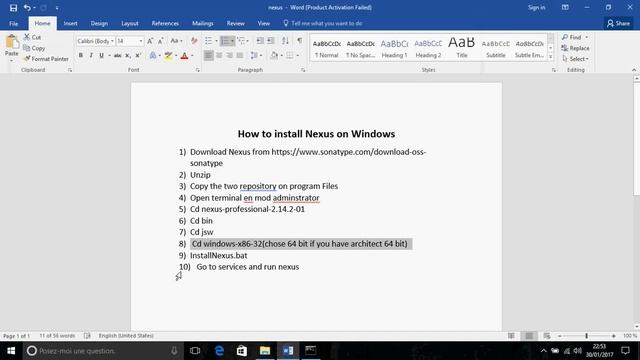The height and width of the screenshot is (360, 640).
Task: Apply the Title style
Action: [x=462, y=47]
